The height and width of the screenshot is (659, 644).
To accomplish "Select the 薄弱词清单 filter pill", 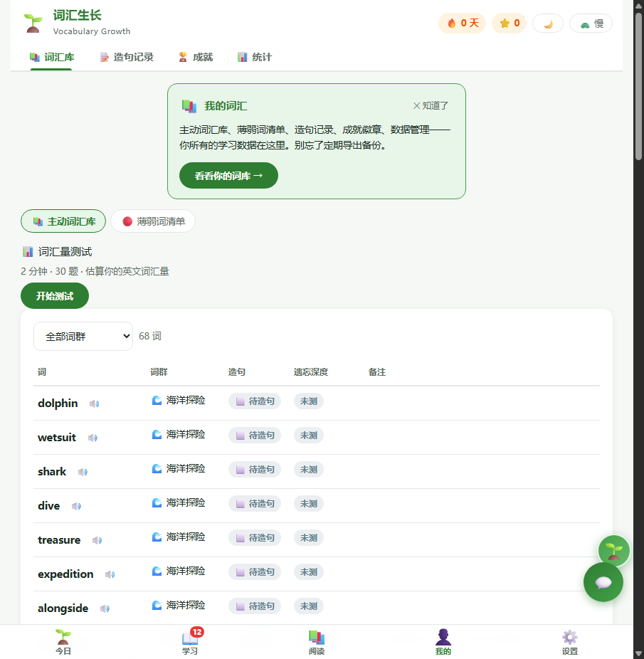I will pyautogui.click(x=153, y=221).
